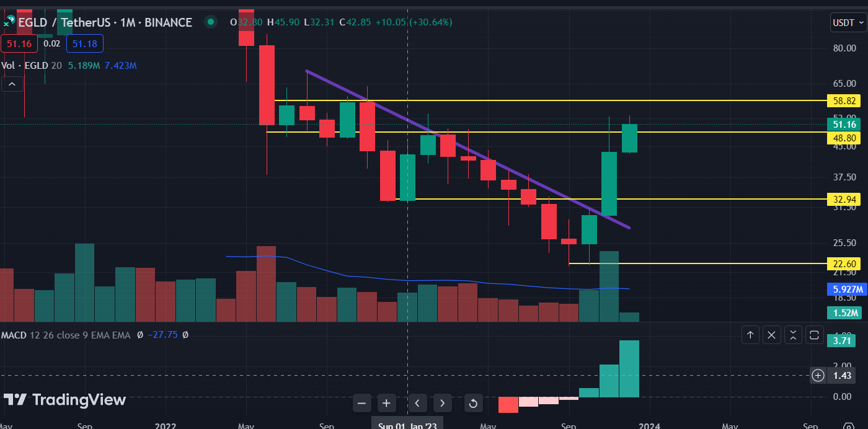Click the 80.00 price scale label
This screenshot has height=429, width=868.
pyautogui.click(x=845, y=48)
